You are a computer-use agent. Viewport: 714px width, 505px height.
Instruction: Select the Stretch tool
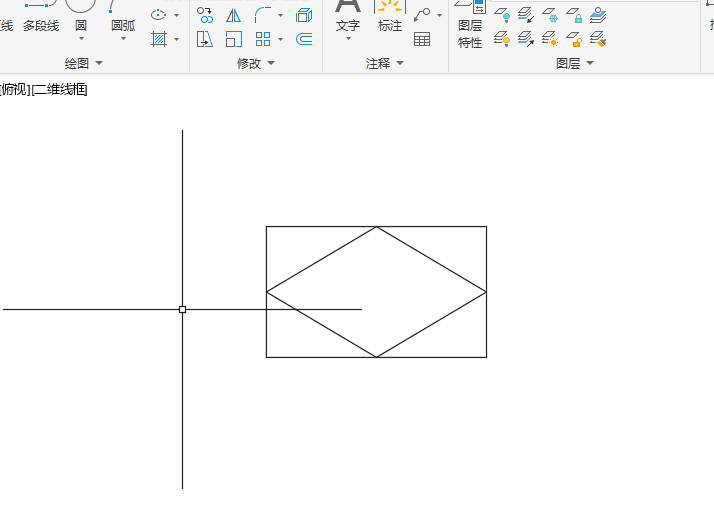pos(205,39)
